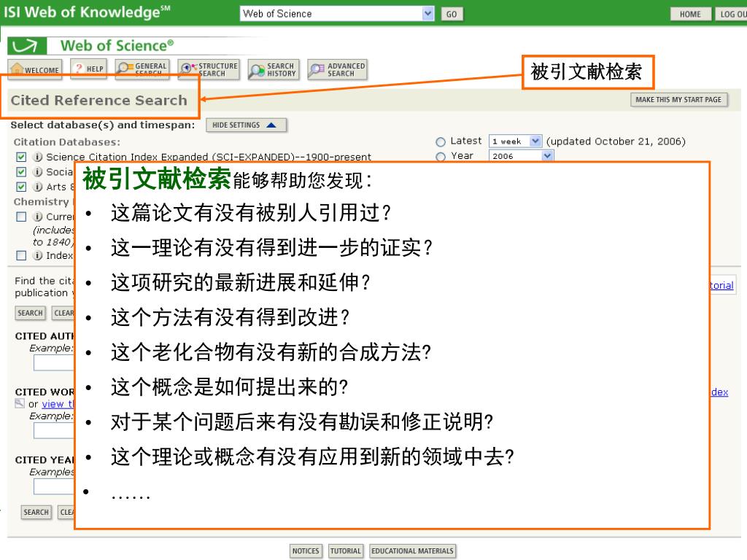Open EDUCATIONAL MATERIALS footer button
The width and height of the screenshot is (747, 560).
coord(413,551)
